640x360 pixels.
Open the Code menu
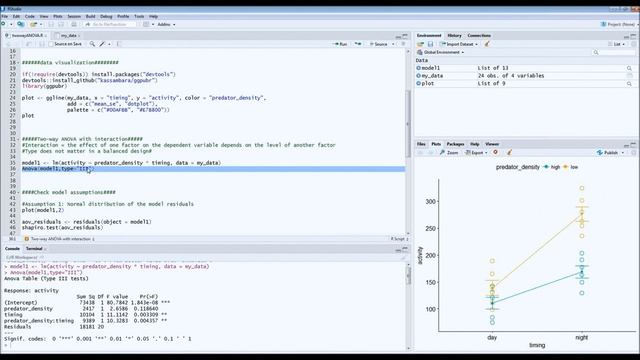(30, 16)
